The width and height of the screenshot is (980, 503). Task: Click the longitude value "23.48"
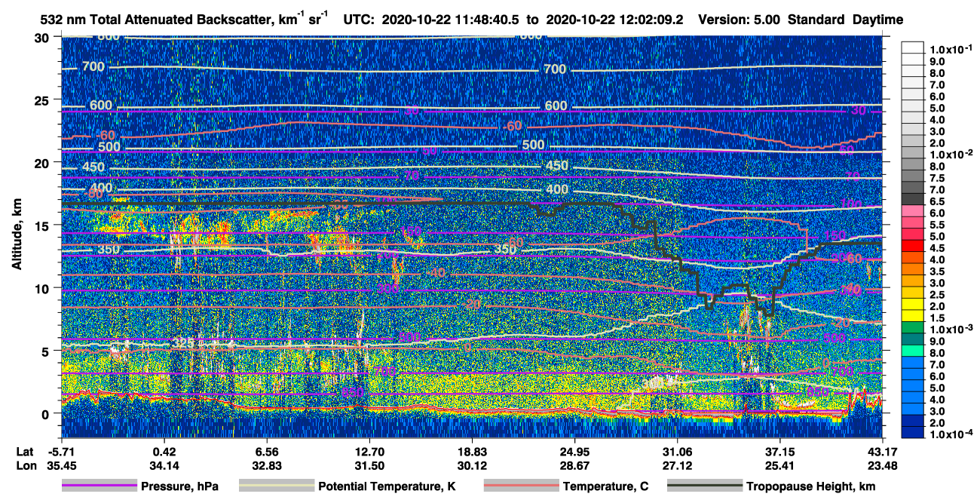[x=883, y=465]
